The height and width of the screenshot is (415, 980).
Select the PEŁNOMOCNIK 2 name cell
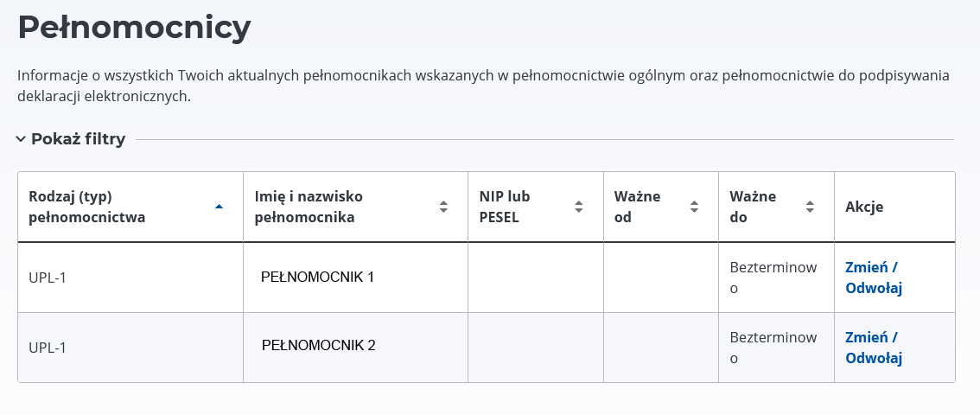[318, 346]
